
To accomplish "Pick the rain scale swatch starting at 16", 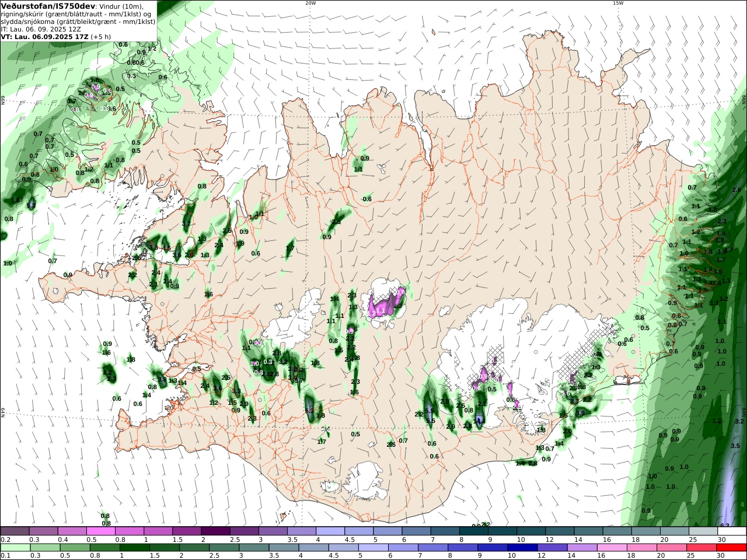I will 612,548.
